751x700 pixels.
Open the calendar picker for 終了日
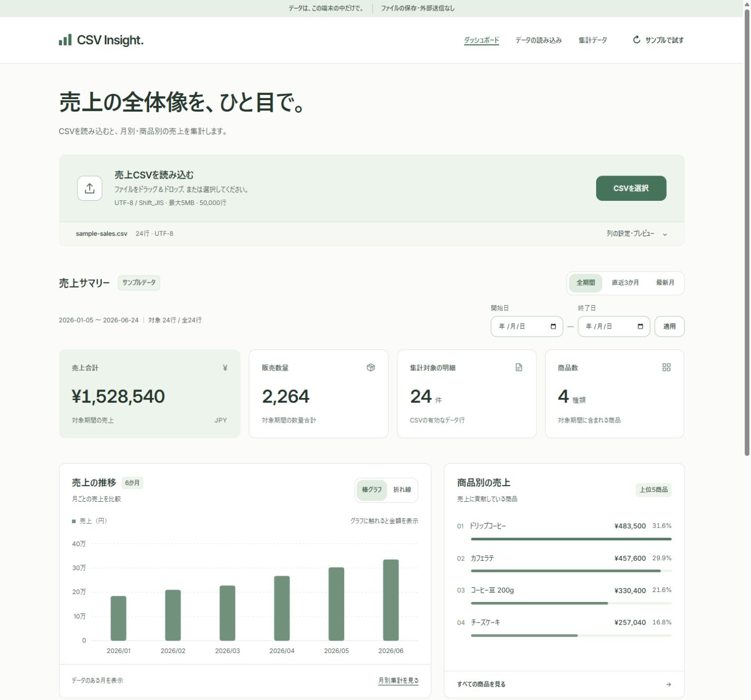coord(640,326)
